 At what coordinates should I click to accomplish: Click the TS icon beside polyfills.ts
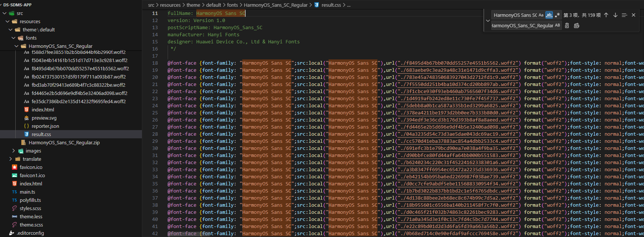[x=15, y=200]
